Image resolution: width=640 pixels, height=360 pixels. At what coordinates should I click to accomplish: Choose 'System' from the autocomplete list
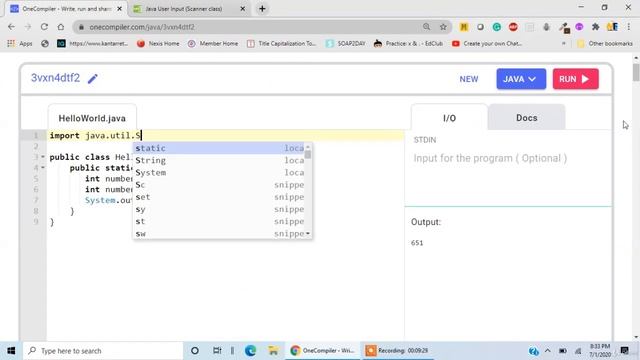coord(220,173)
